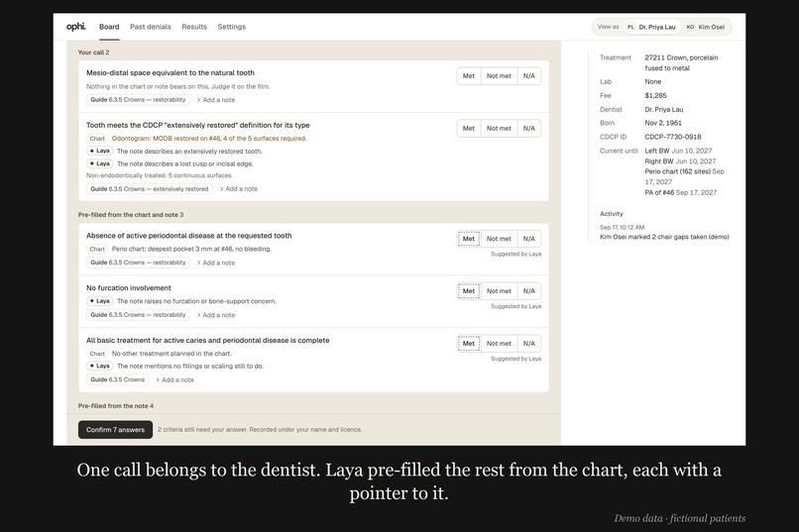
Task: Mark Mesio-distal space criterion as Met
Action: (468, 76)
